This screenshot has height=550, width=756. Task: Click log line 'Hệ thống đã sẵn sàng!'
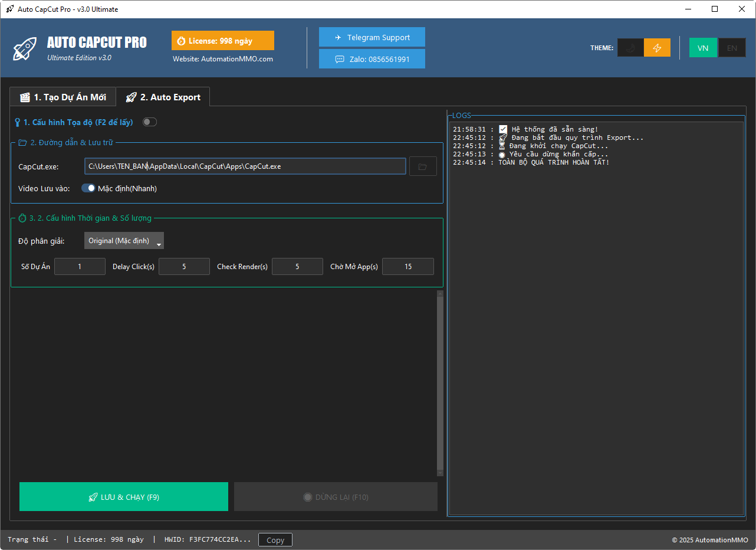[525, 129]
